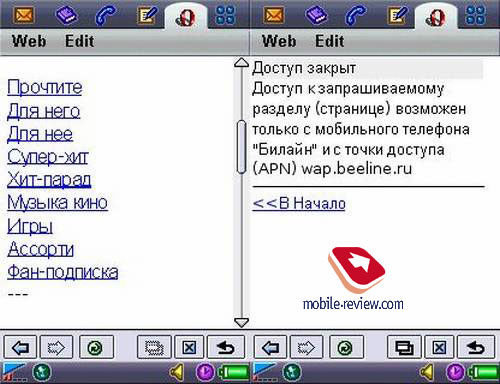
Task: Click dotted windows icon in left toolbar
Action: click(x=154, y=347)
